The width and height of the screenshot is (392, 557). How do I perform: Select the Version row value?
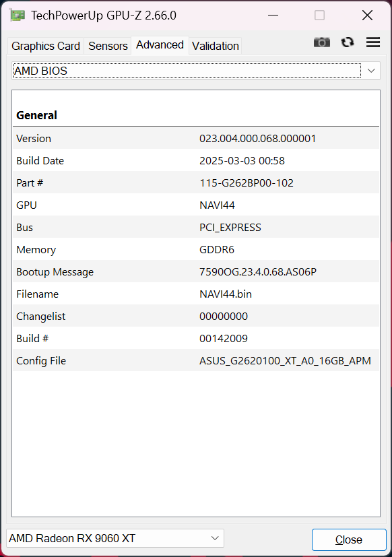pos(257,139)
